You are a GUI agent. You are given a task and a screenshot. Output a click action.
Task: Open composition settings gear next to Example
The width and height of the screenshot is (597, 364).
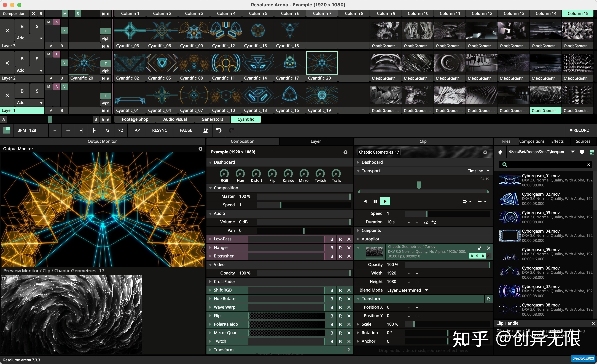(345, 152)
